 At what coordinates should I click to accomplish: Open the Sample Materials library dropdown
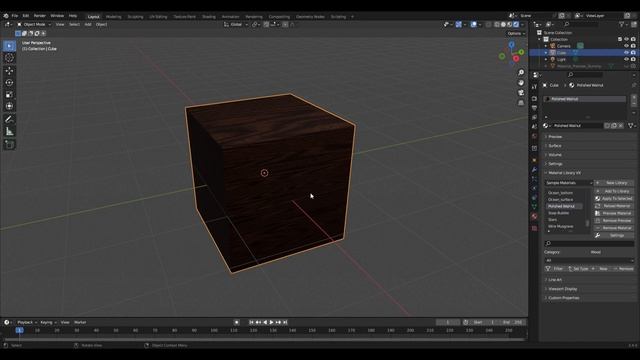[569, 183]
